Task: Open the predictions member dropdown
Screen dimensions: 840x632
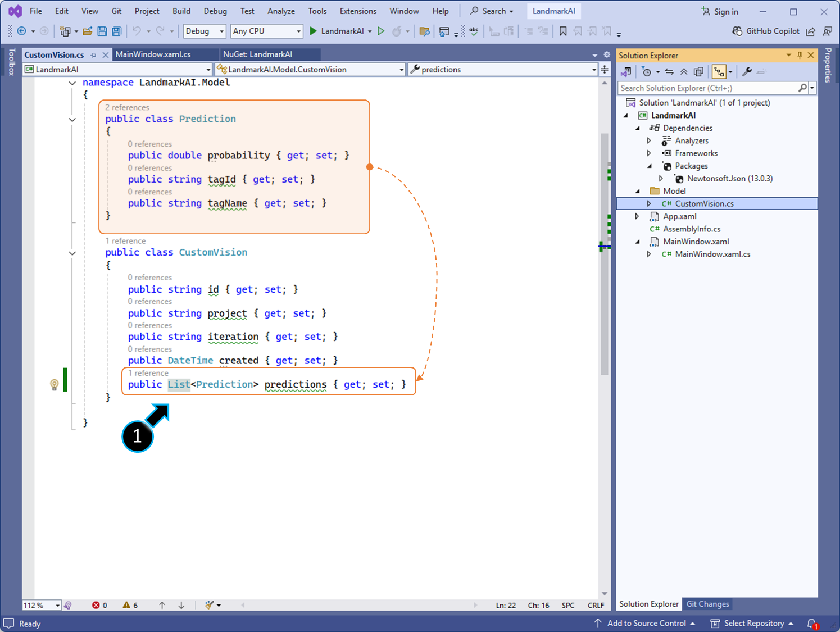Action: pos(503,70)
